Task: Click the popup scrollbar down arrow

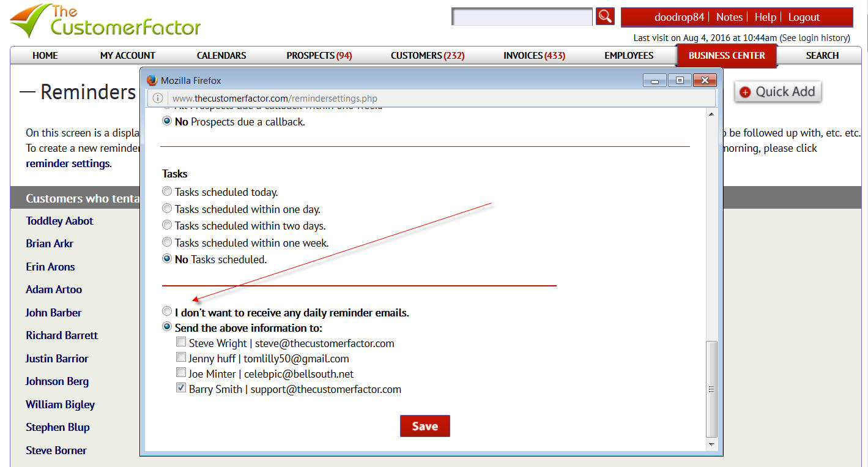Action: click(x=711, y=444)
